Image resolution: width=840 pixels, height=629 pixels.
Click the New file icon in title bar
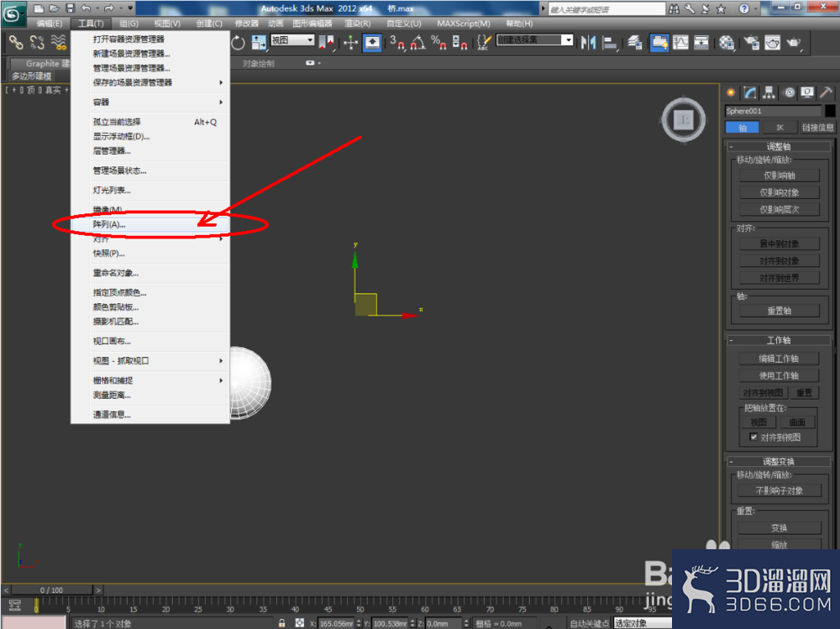click(x=39, y=8)
